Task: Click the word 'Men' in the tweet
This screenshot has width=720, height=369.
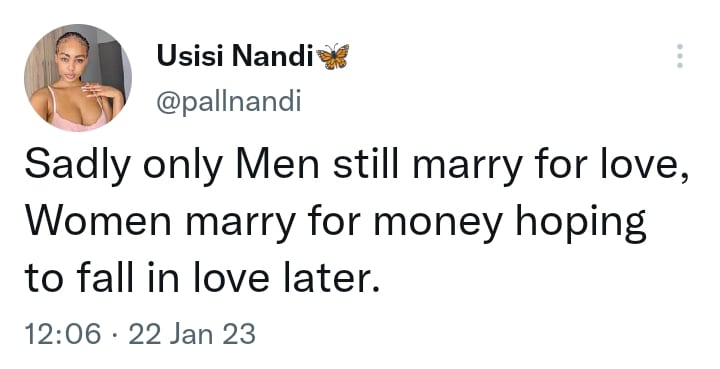Action: 277,164
